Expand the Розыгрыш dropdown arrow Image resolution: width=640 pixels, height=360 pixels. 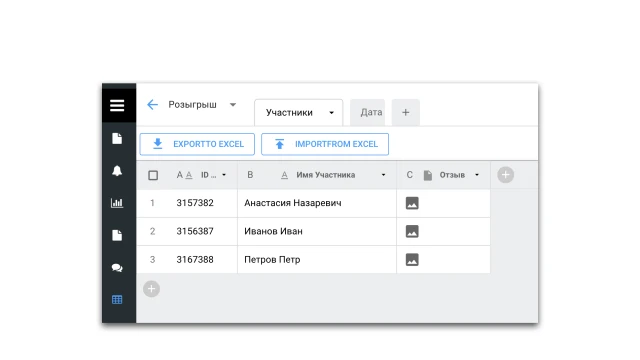[x=233, y=105]
